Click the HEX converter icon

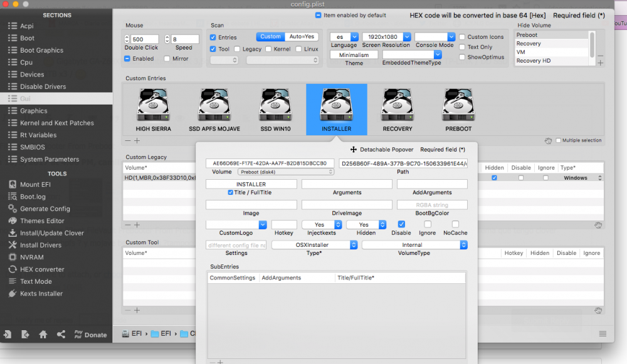(x=13, y=269)
